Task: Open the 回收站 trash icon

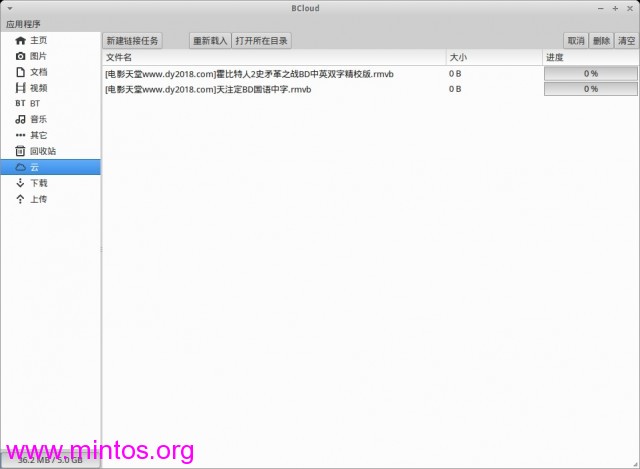Action: tap(20, 151)
